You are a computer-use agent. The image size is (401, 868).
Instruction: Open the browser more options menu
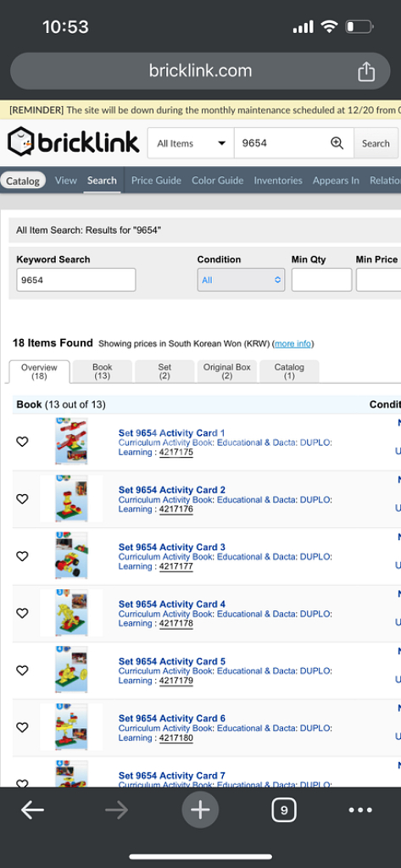(360, 810)
